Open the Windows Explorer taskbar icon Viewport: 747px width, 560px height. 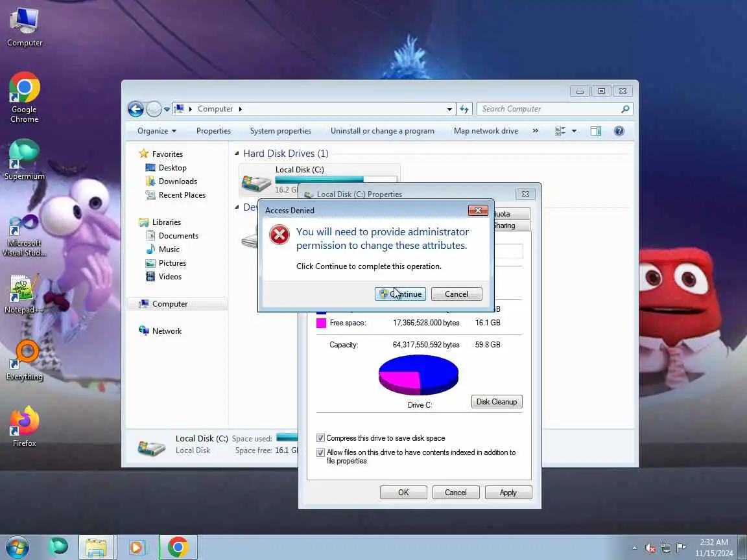(96, 548)
